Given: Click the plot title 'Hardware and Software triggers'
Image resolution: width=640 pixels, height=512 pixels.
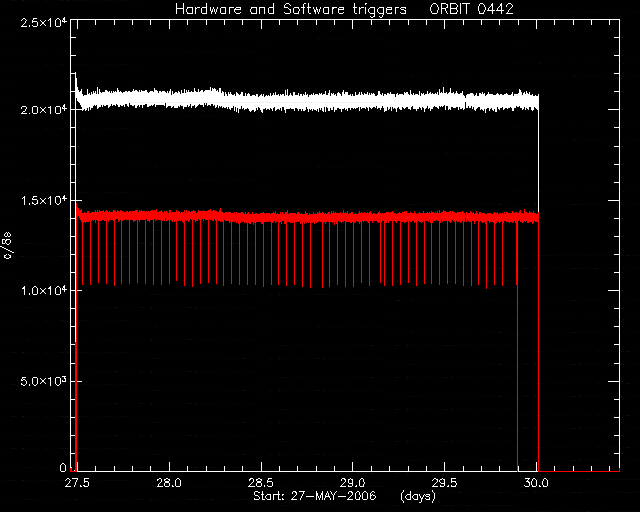Looking at the screenshot, I should (x=291, y=9).
